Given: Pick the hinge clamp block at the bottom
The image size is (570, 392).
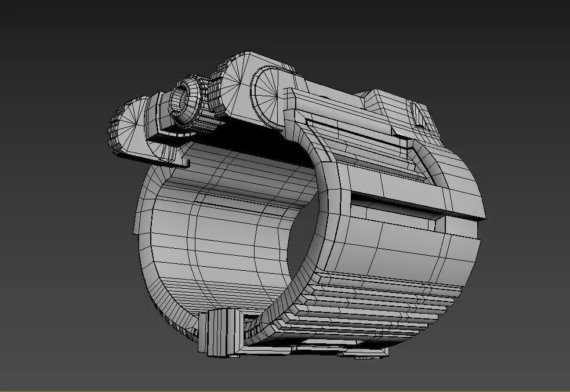Looking at the screenshot, I should tap(220, 332).
